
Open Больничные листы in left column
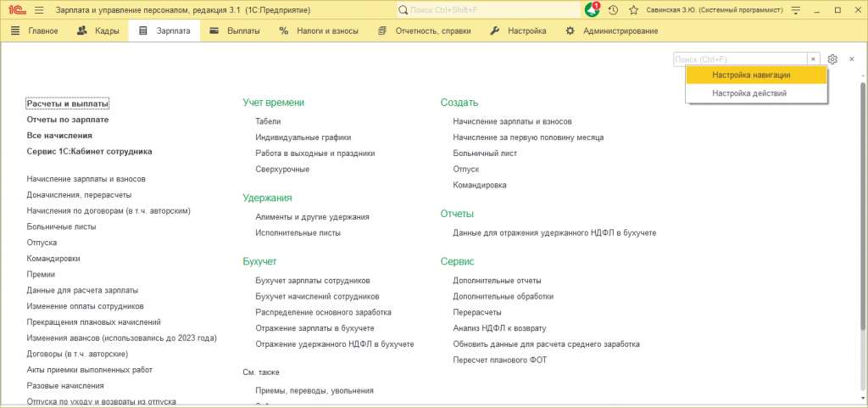pyautogui.click(x=61, y=227)
